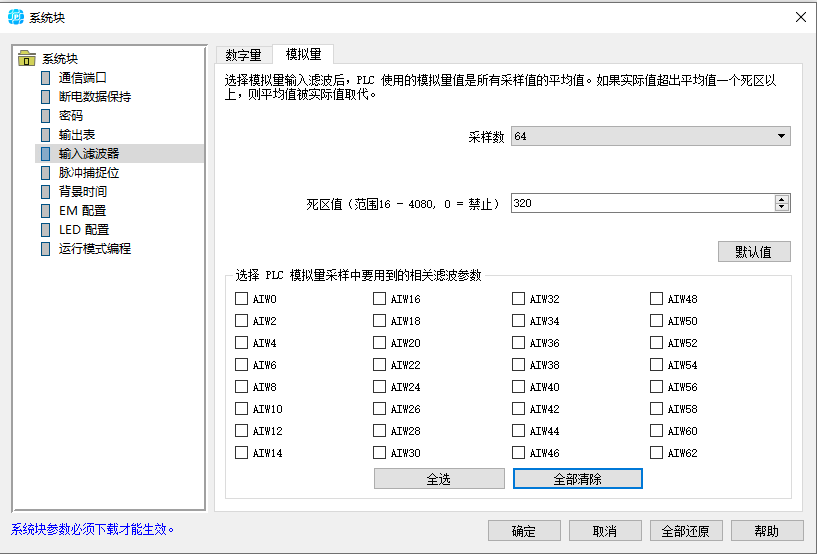Image resolution: width=817 pixels, height=554 pixels.
Task: Enable the AIW2 checkbox
Action: (241, 321)
